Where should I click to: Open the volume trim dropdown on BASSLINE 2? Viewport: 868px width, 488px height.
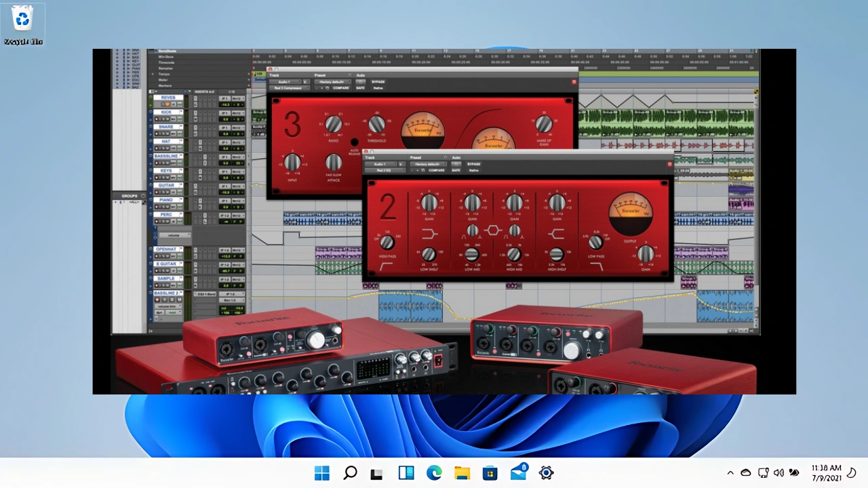coord(167,306)
